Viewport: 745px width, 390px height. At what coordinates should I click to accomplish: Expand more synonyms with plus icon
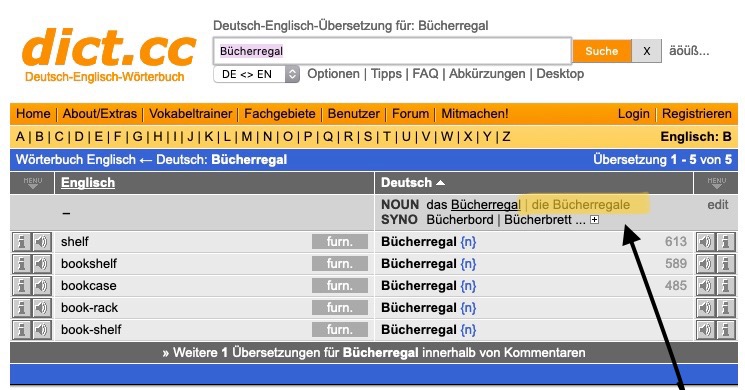coord(594,220)
